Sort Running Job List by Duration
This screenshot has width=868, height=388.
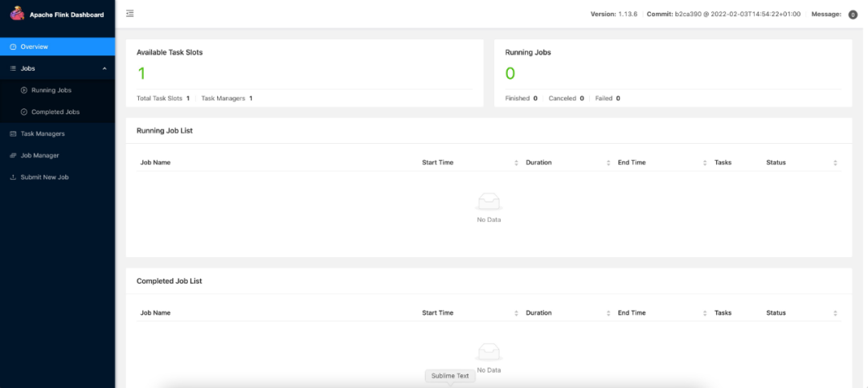(x=608, y=163)
